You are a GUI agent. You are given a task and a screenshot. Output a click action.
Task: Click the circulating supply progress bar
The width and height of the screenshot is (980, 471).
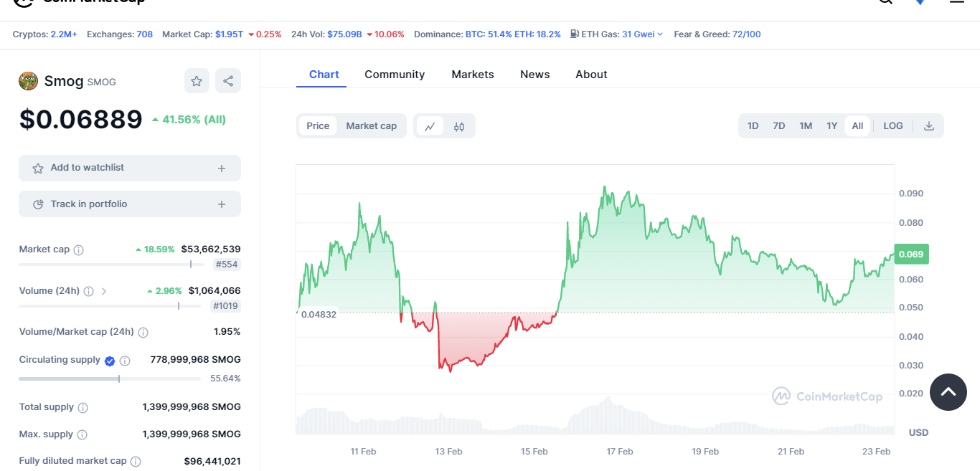pos(110,379)
